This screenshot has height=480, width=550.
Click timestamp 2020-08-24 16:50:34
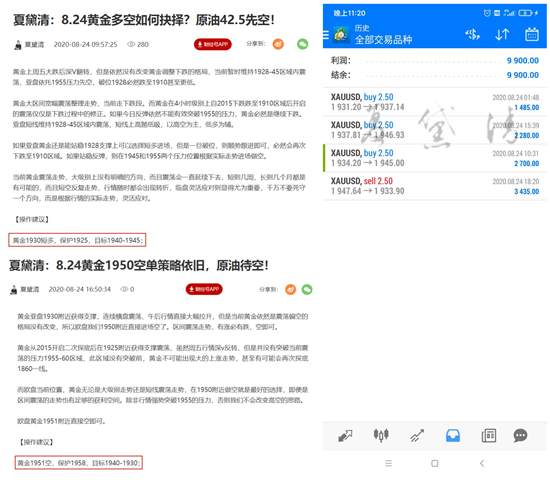tap(80, 289)
